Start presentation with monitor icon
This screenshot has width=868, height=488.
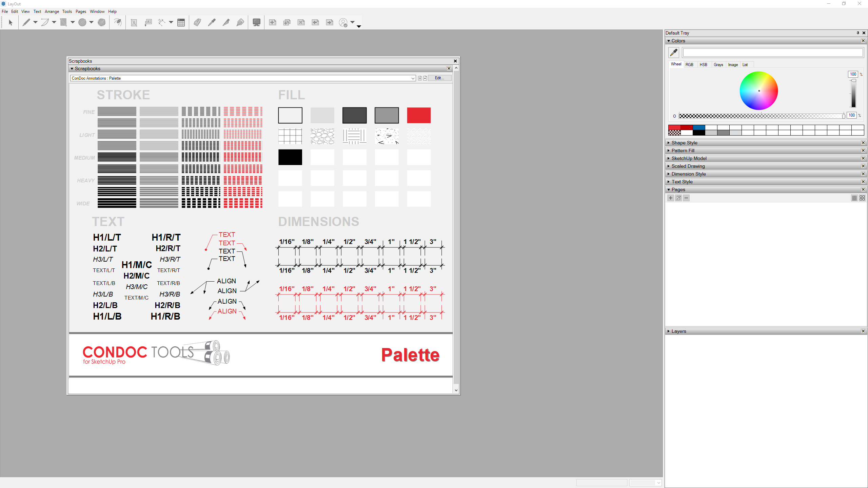[257, 23]
